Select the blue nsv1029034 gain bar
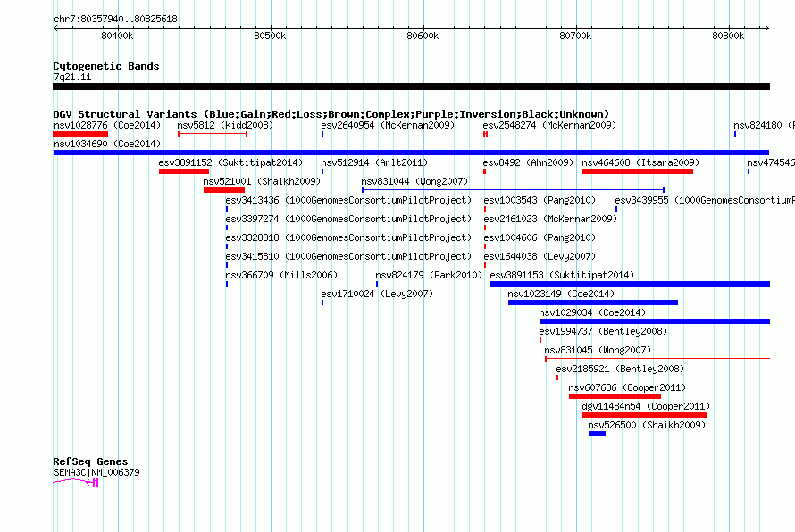Viewport: 795px width, 532px height. tap(655, 321)
